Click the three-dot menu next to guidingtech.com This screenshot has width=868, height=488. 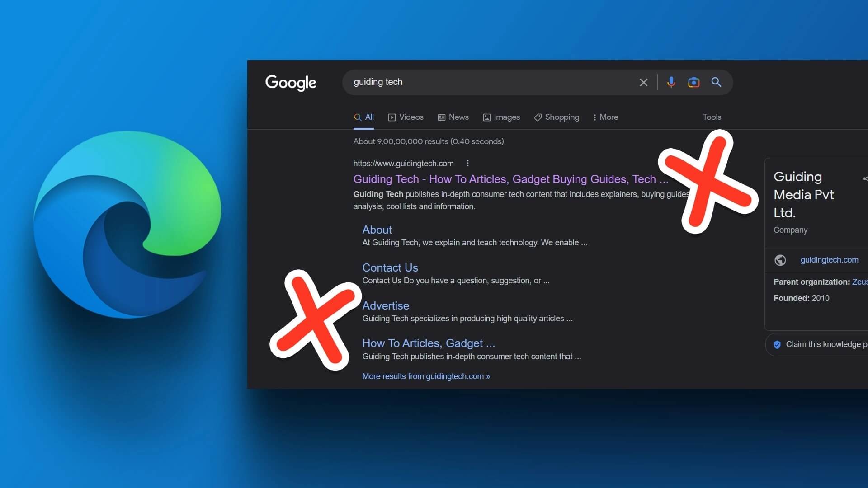click(468, 163)
